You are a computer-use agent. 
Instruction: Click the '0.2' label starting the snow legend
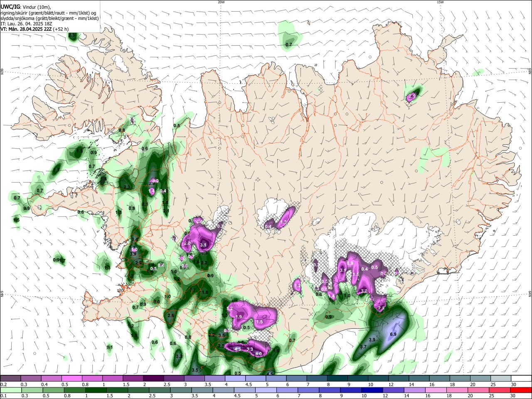pyautogui.click(x=3, y=384)
